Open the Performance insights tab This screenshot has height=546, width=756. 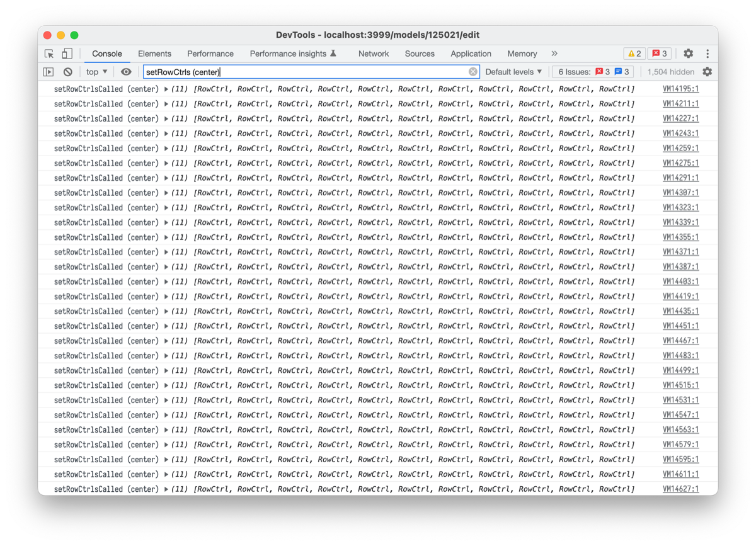coord(293,54)
